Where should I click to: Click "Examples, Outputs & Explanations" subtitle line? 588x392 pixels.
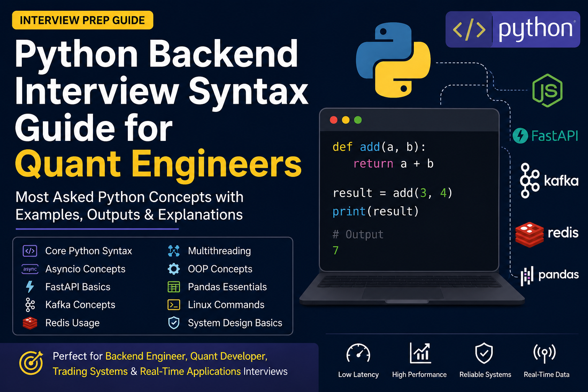pyautogui.click(x=129, y=215)
